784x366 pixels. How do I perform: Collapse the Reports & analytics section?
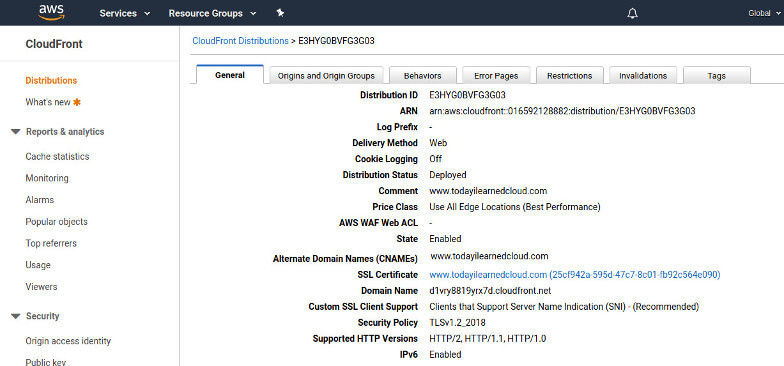click(x=16, y=132)
